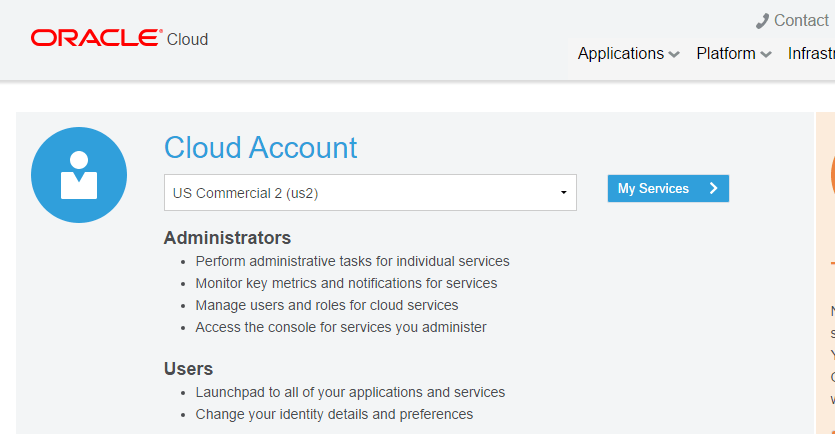Open the Platform menu
The image size is (835, 434).
tap(726, 54)
